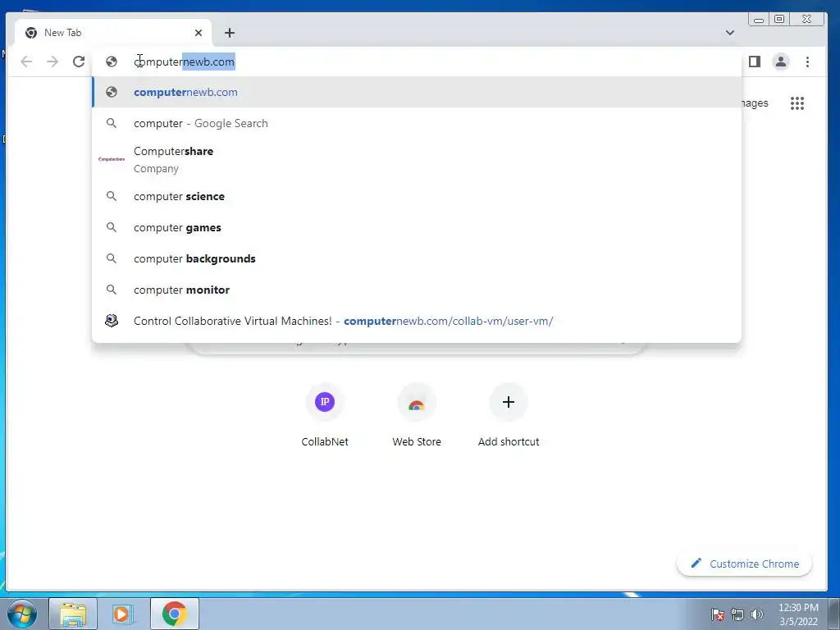Open a new tab with the plus button
The height and width of the screenshot is (630, 840).
[230, 33]
